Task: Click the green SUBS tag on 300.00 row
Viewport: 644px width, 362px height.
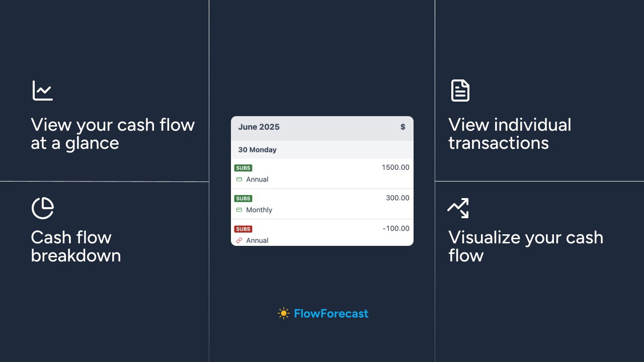Action: click(243, 199)
